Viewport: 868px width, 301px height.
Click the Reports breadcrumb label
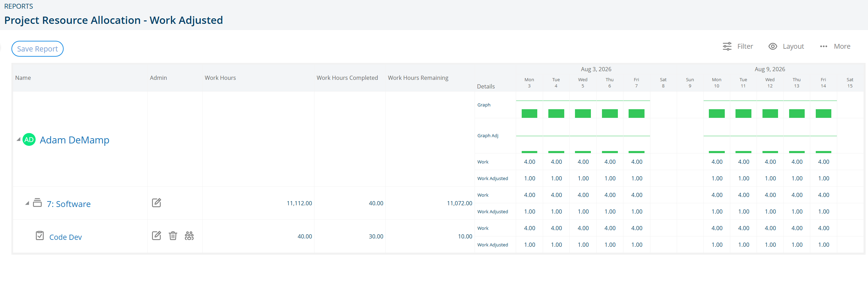(19, 6)
